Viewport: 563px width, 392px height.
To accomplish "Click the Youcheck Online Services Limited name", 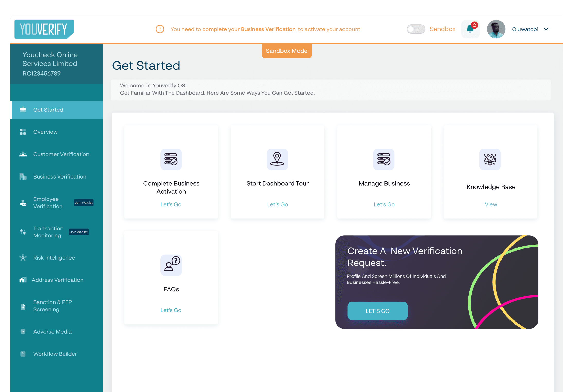I will tap(50, 59).
